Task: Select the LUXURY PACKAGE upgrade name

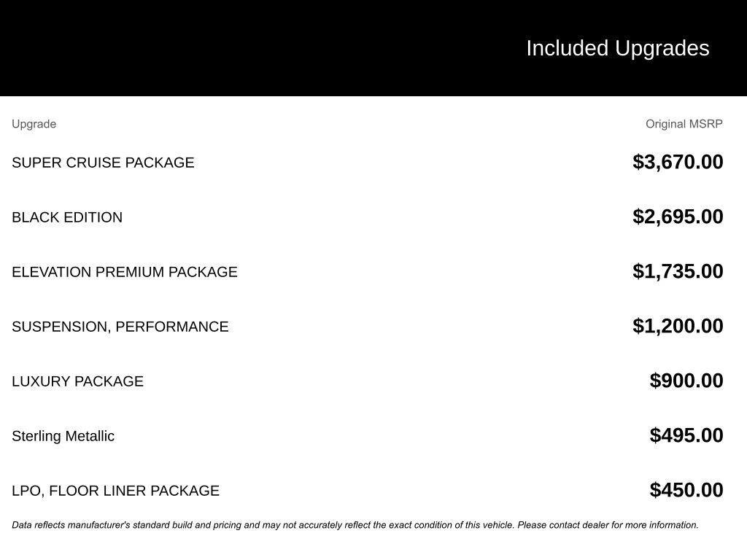Action: [x=77, y=381]
